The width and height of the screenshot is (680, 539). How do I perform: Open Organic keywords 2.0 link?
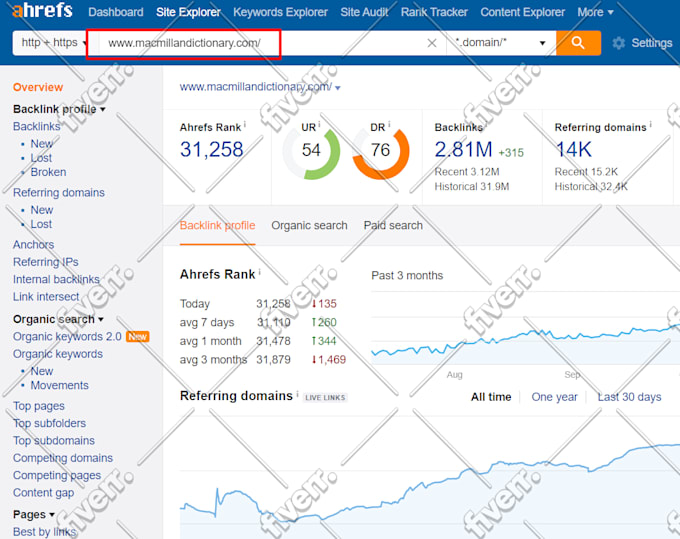[67, 336]
